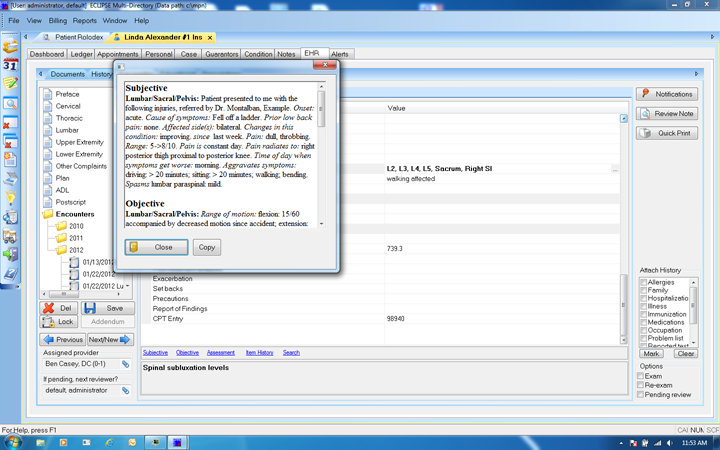Click down arrow of dialog text scrollbar
Screen dimensions: 720x450
point(321,224)
